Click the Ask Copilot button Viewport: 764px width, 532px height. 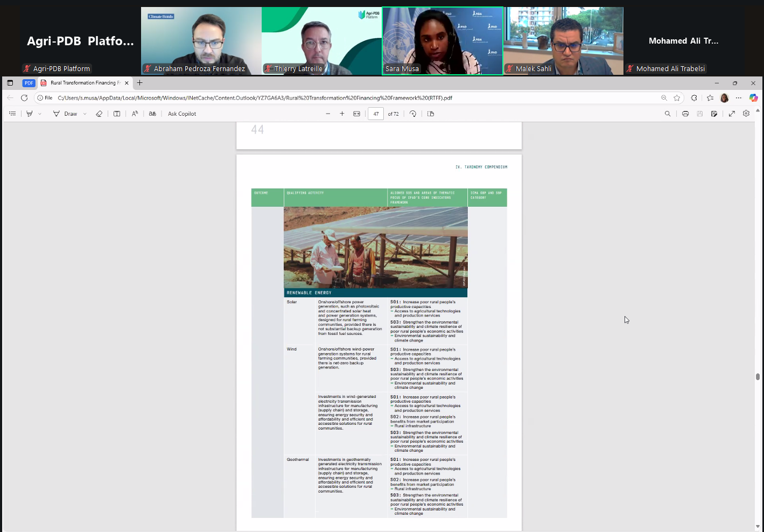point(182,114)
